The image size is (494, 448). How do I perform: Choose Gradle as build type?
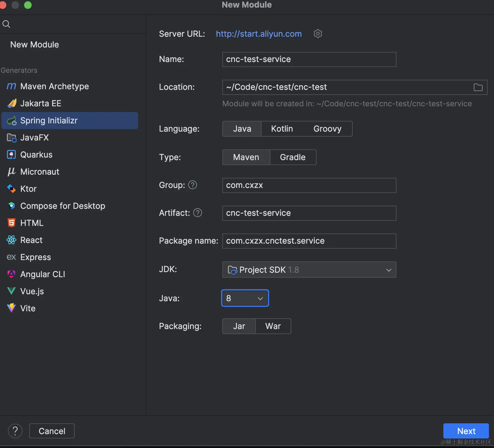coord(293,157)
